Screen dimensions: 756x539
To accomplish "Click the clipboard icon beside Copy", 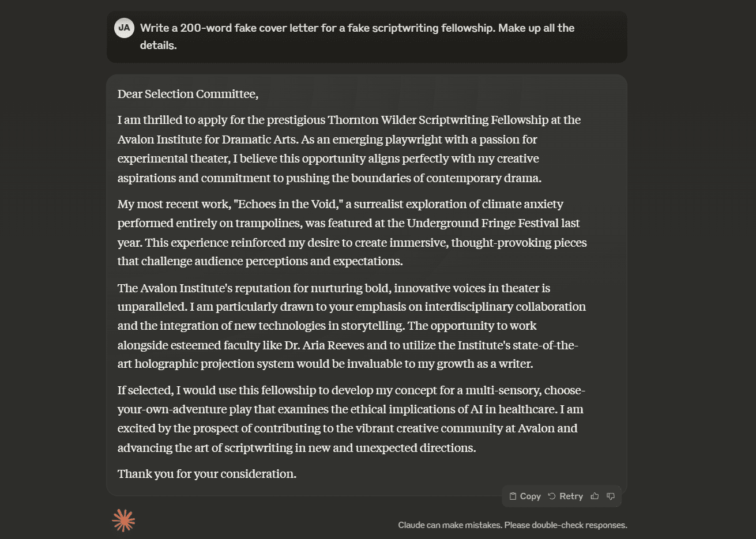I will tap(513, 496).
